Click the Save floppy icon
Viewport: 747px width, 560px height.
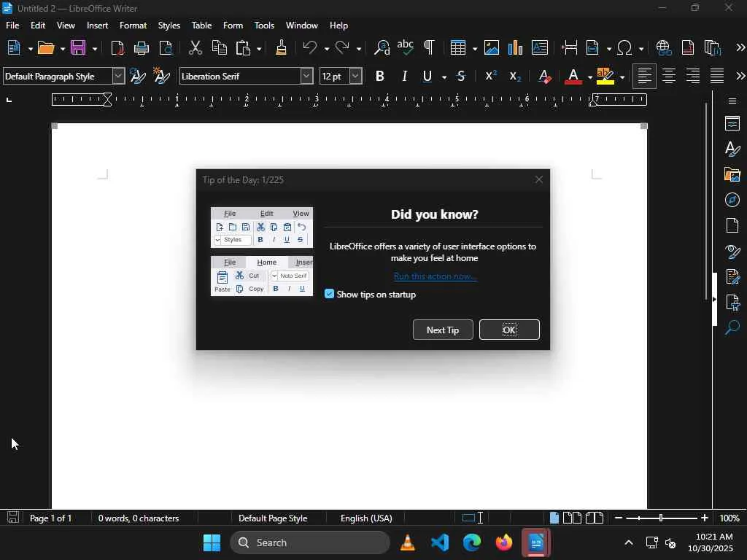click(x=78, y=48)
